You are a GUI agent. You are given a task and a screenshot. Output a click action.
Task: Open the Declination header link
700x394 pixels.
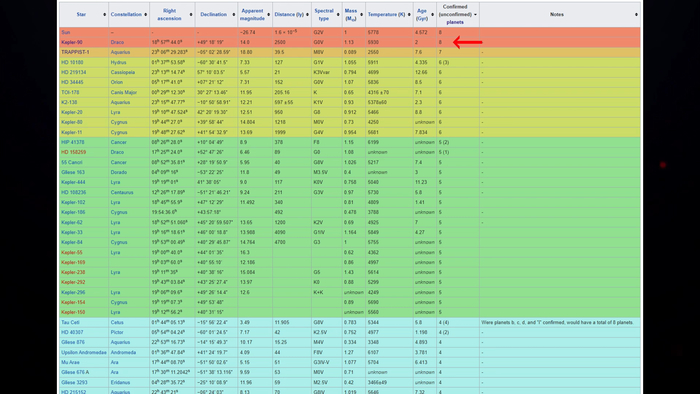(x=213, y=15)
